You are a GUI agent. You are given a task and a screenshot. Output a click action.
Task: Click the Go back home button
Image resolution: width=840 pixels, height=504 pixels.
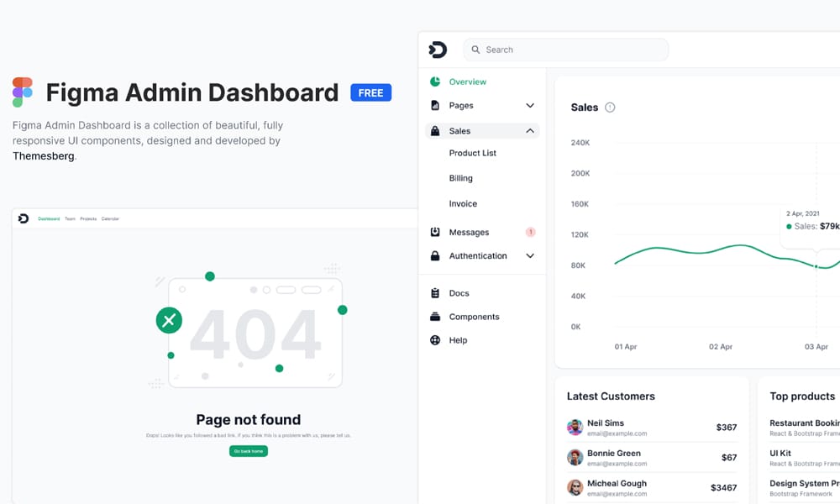249,450
